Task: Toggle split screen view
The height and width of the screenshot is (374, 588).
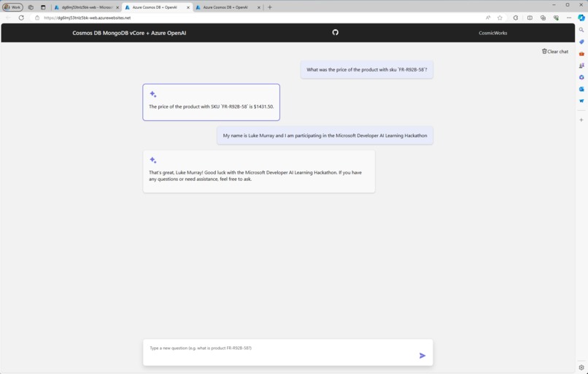Action: click(530, 17)
